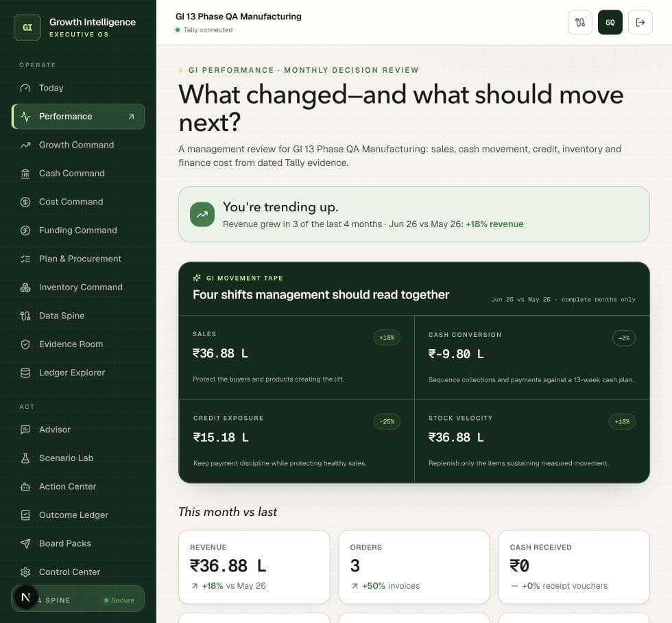The image size is (672, 623).
Task: Open Action Center
Action: point(78,486)
